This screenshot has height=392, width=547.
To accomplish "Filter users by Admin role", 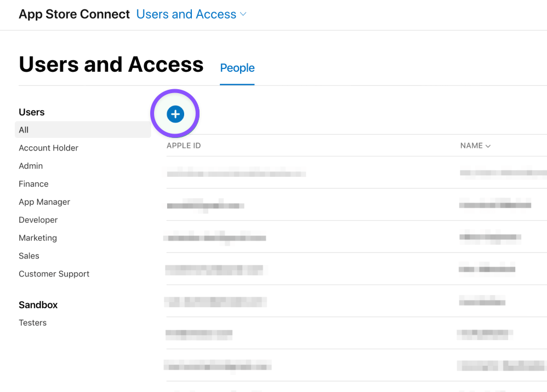I will coord(31,166).
